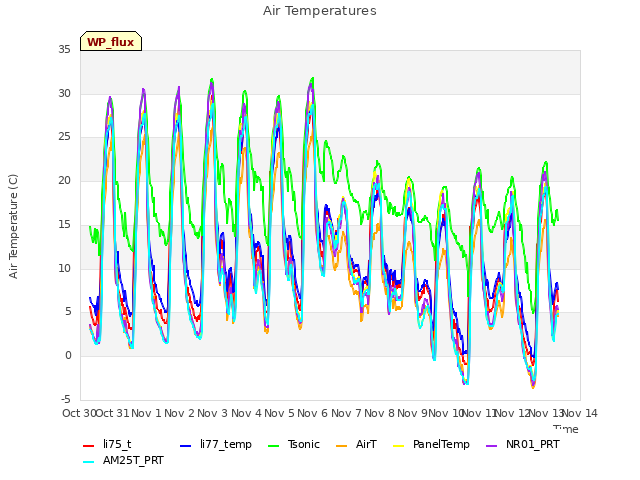Viewport: 640px width, 480px height.
Task: Click the WP_flux annotation label
Action: point(111,42)
